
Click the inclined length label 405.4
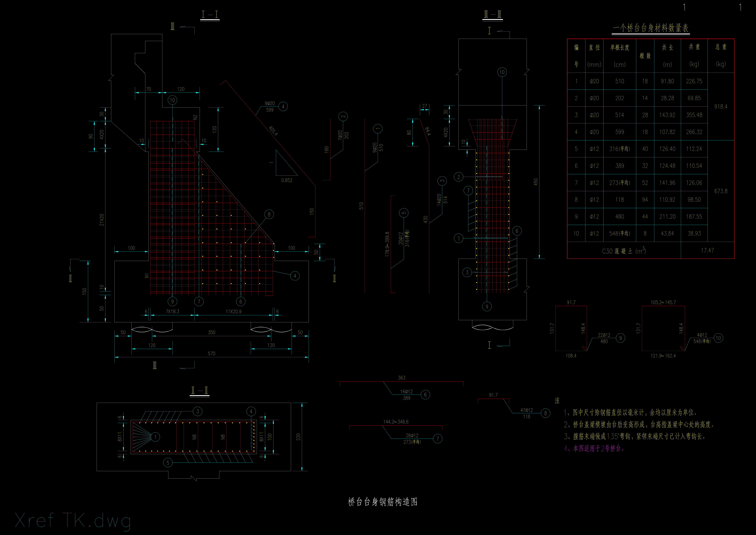point(273,131)
